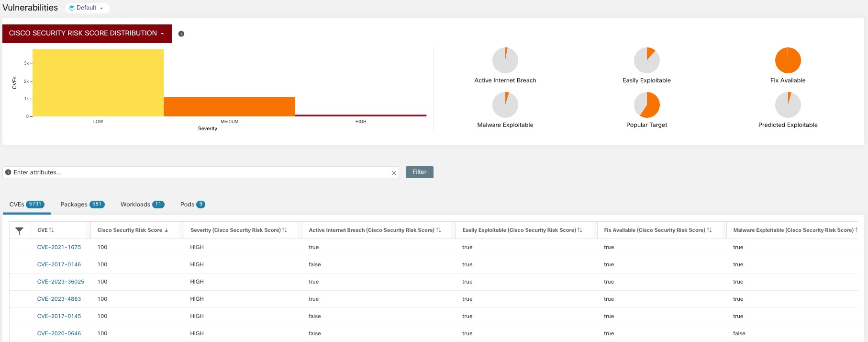The width and height of the screenshot is (868, 342).
Task: Click the Active Internet Breach pie chart
Action: [505, 60]
